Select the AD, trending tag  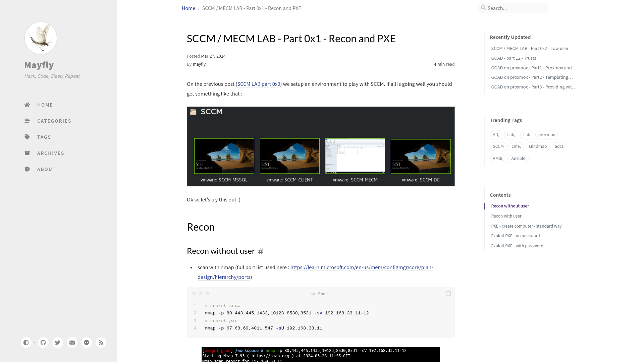tap(496, 135)
